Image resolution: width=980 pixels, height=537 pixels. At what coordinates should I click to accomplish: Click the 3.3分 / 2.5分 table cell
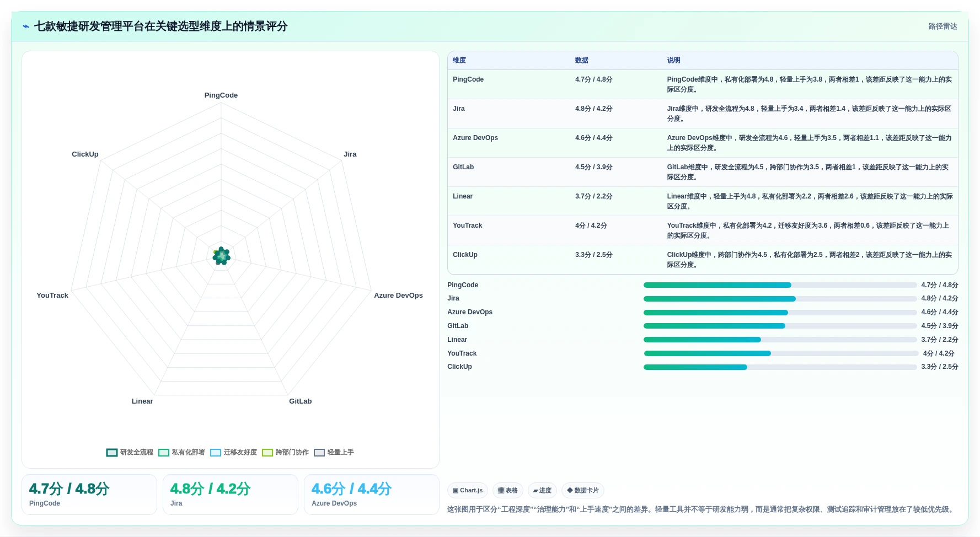(x=594, y=255)
